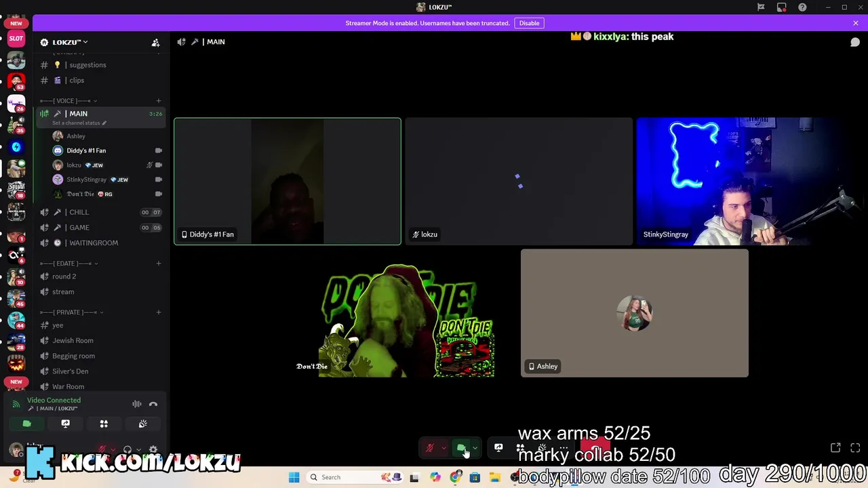The width and height of the screenshot is (868, 488).
Task: Focus Ashley's avatar tile
Action: pos(635,312)
